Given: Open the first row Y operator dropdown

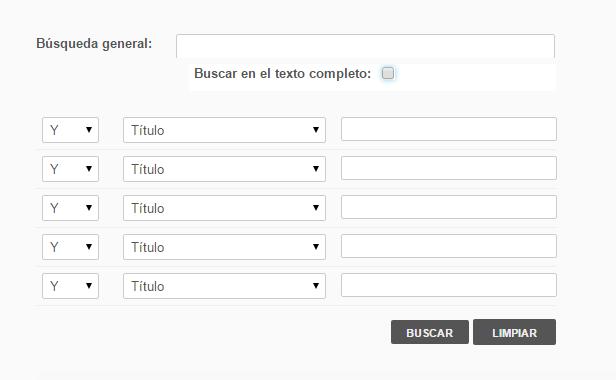Looking at the screenshot, I should (x=70, y=130).
